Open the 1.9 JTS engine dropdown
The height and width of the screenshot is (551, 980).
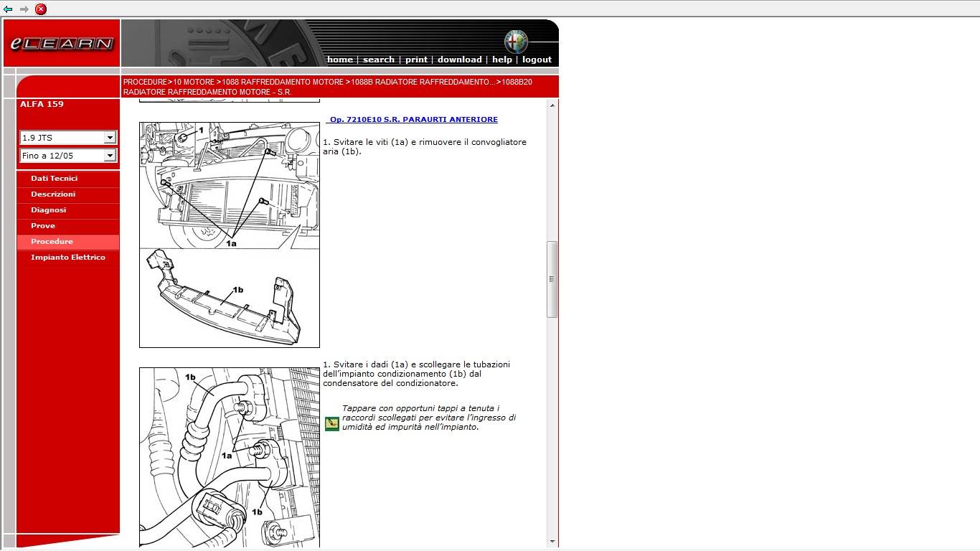point(68,138)
